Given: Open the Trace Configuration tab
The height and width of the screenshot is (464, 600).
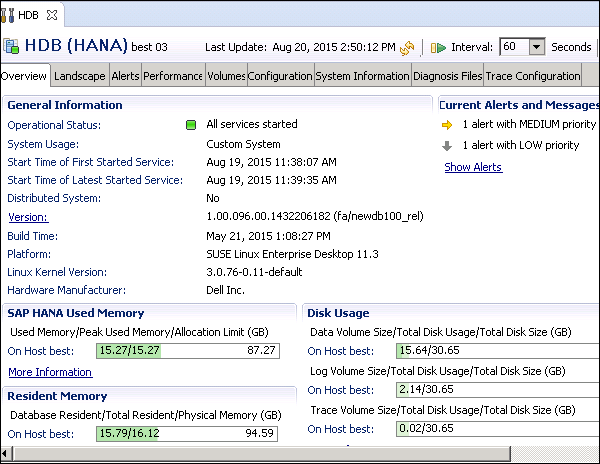Looking at the screenshot, I should click(x=533, y=76).
